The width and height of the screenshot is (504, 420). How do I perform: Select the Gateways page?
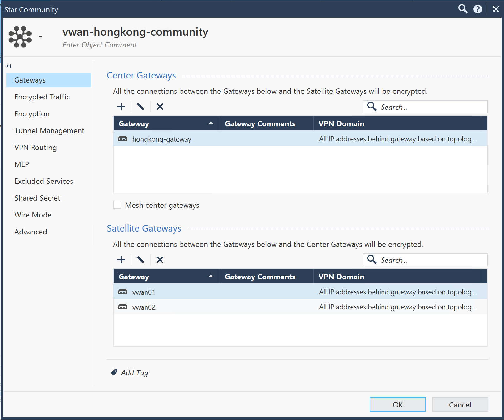click(x=49, y=80)
